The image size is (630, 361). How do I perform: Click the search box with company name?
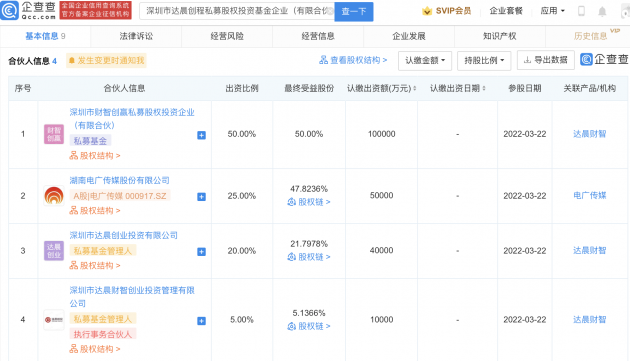237,11
